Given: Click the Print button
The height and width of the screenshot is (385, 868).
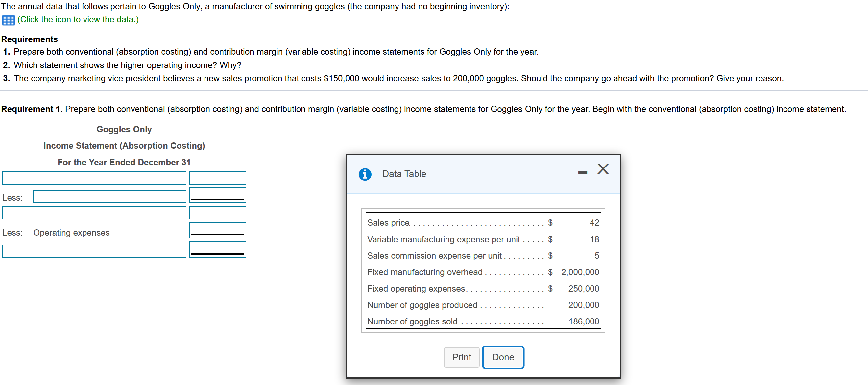Looking at the screenshot, I should 461,357.
